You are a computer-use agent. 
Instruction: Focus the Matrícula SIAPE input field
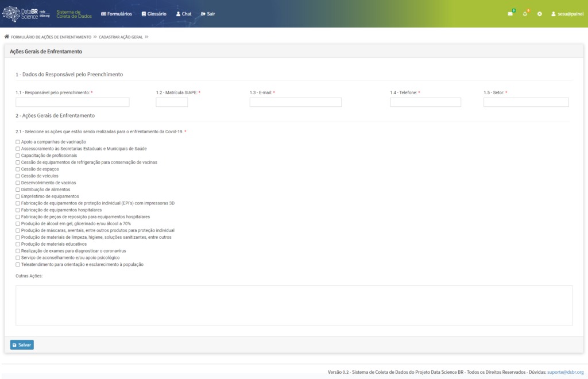click(x=172, y=102)
